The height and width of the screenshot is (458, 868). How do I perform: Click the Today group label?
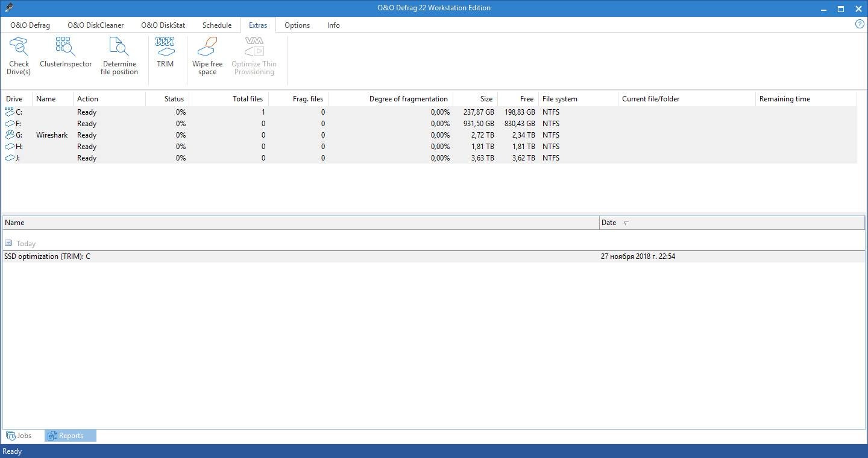26,244
